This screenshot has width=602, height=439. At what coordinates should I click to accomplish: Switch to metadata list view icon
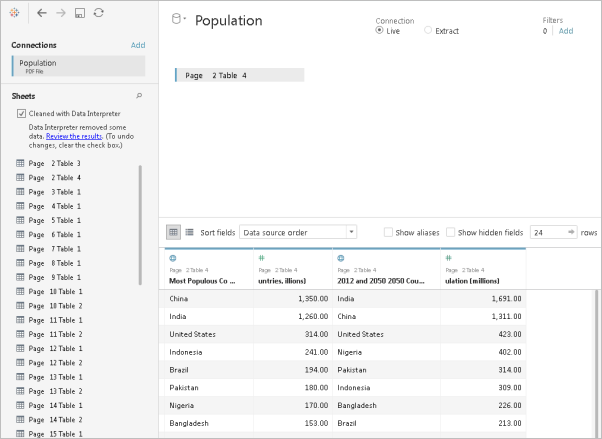coord(189,232)
